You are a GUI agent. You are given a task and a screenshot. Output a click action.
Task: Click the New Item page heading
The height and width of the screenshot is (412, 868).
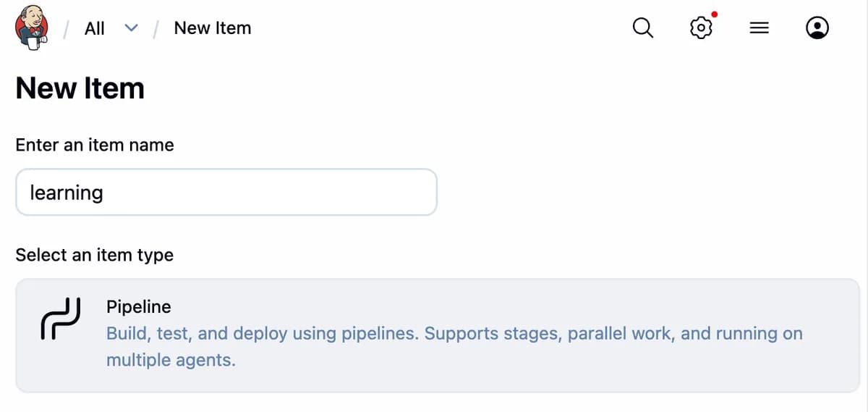coord(80,88)
